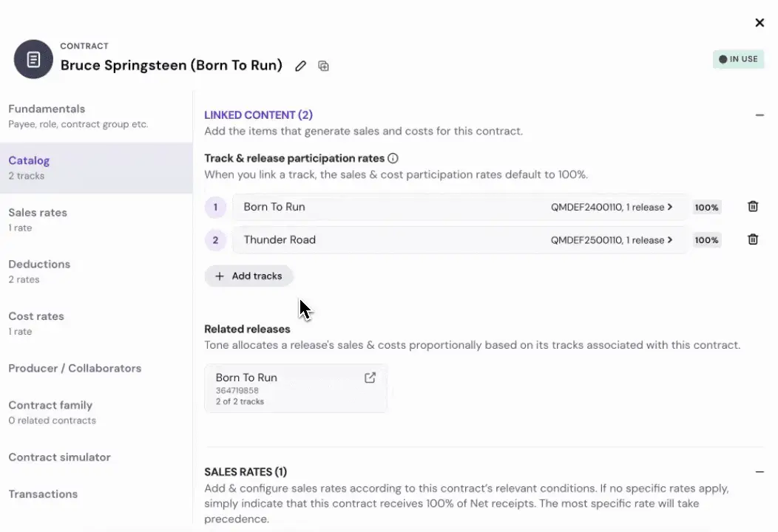Click the Add tracks button

[x=248, y=276]
